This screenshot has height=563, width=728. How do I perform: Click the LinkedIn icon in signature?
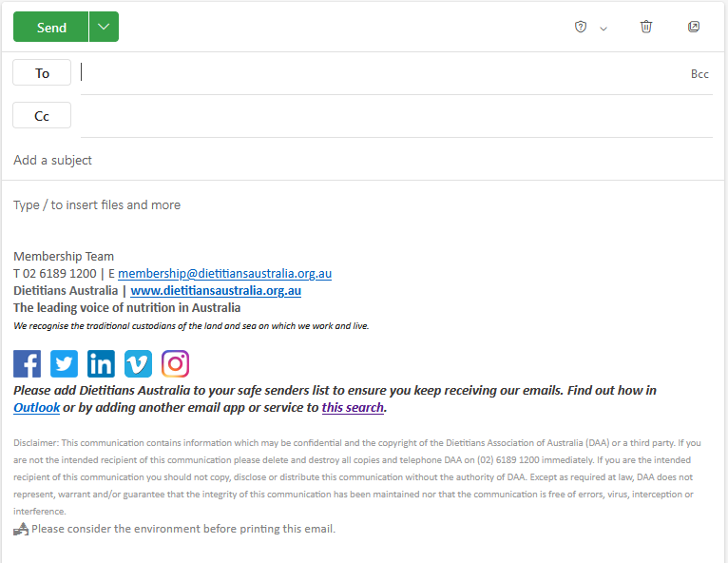(x=101, y=363)
